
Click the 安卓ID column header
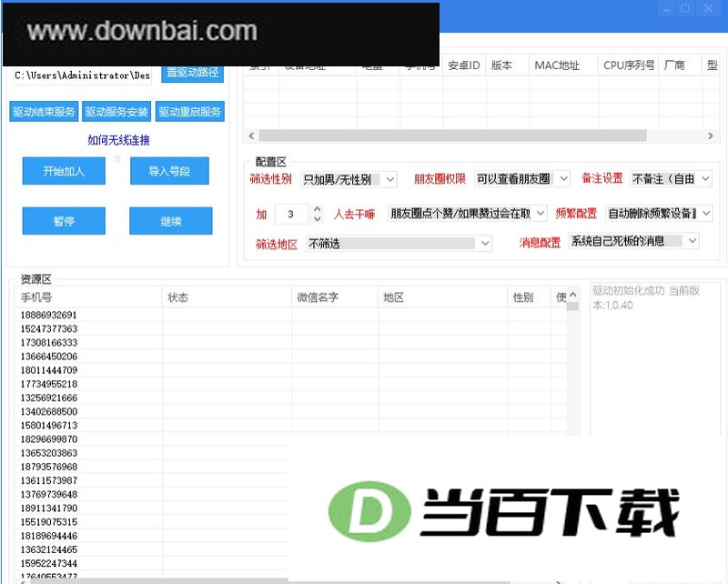(x=464, y=65)
